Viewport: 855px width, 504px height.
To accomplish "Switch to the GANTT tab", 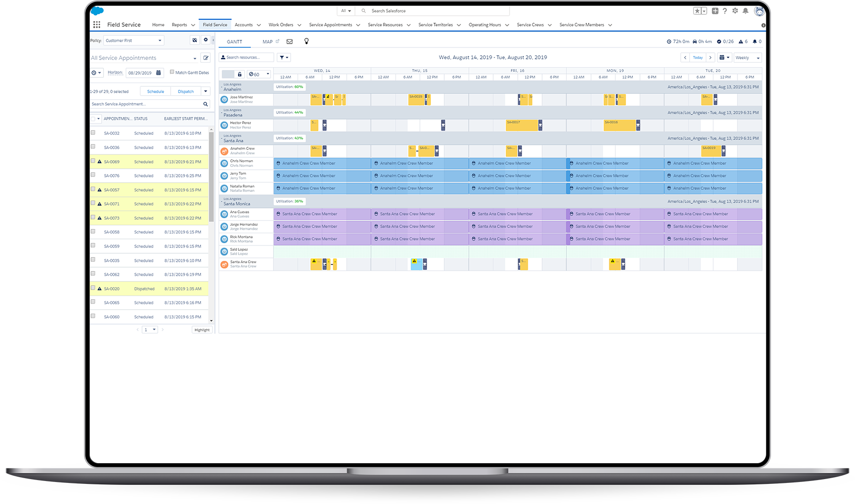I will point(235,42).
